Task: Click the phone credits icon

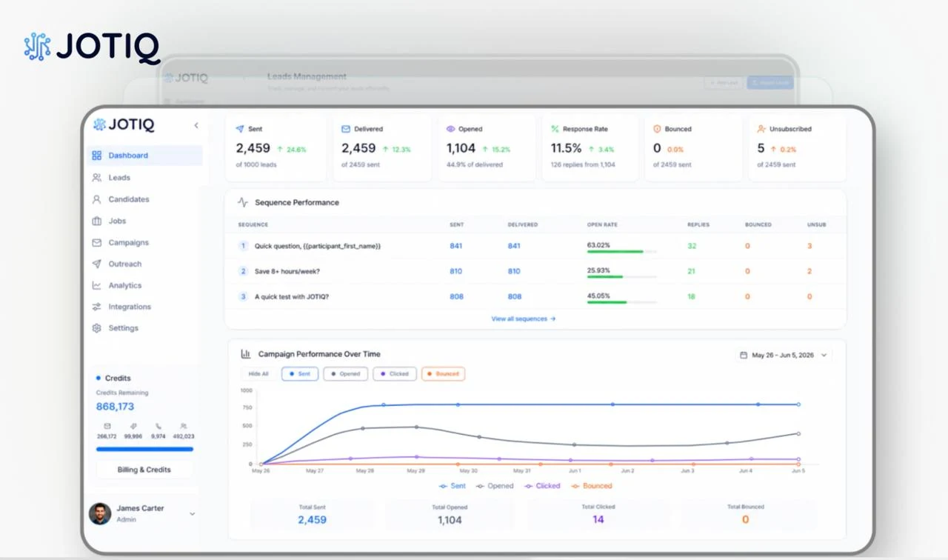Action: pos(158,427)
